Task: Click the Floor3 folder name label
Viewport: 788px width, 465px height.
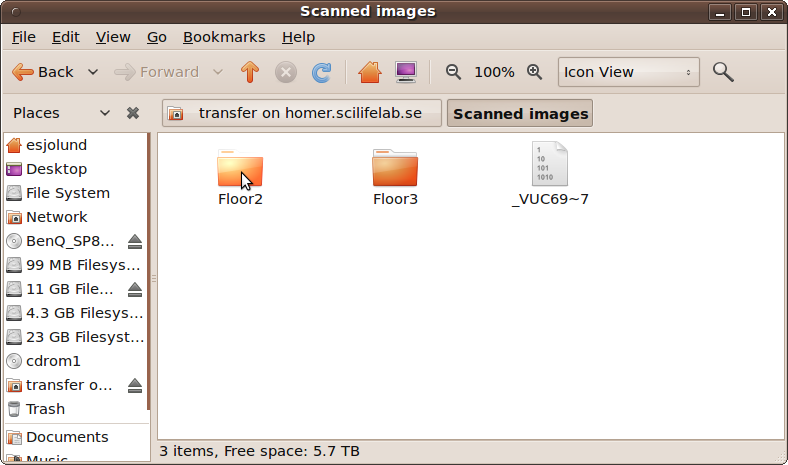Action: click(x=395, y=200)
